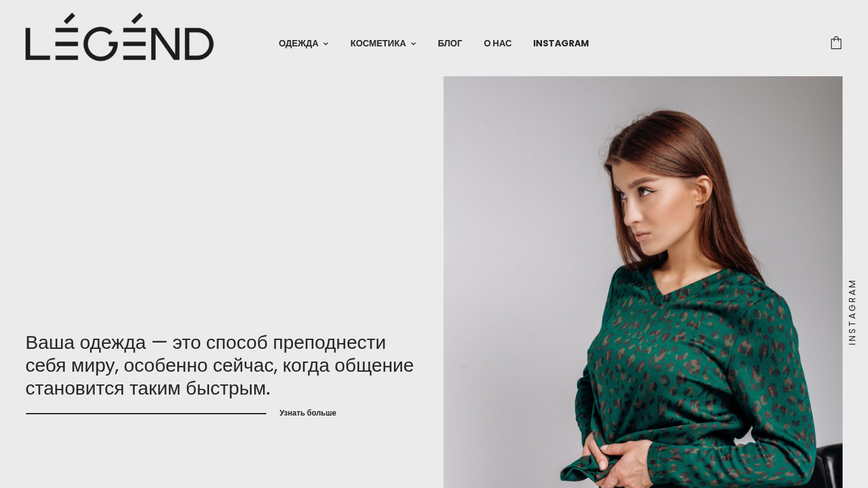Click the words 'Ваша одежда' in the headline

pos(86,342)
